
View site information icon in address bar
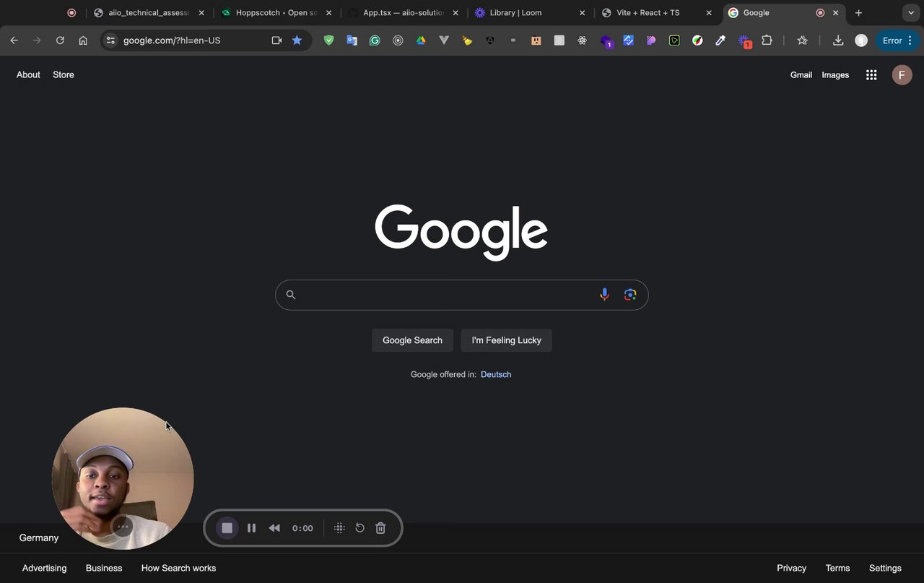click(110, 40)
